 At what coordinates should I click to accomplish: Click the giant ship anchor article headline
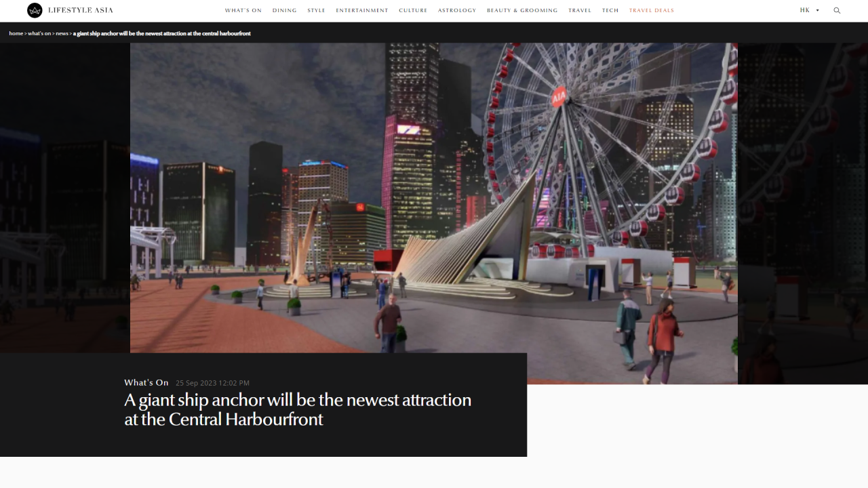(298, 409)
